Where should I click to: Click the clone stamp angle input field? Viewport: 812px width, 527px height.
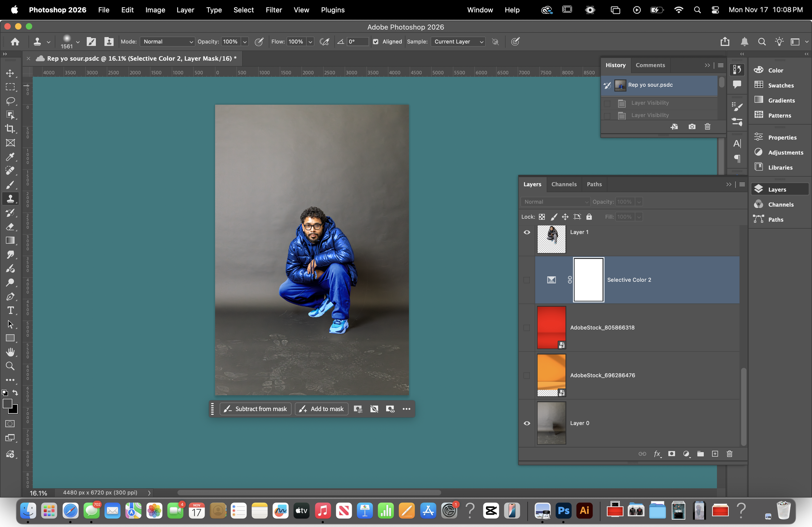pos(358,42)
